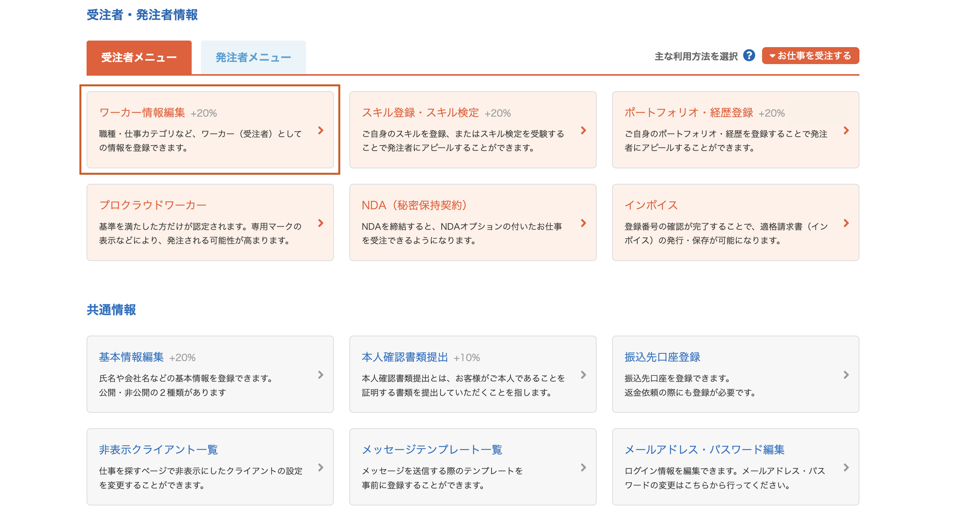Viewport: 980px width, 519px height.
Task: Click the chevron on the ポートフォリオ・経歴登録 card
Action: coord(846,131)
